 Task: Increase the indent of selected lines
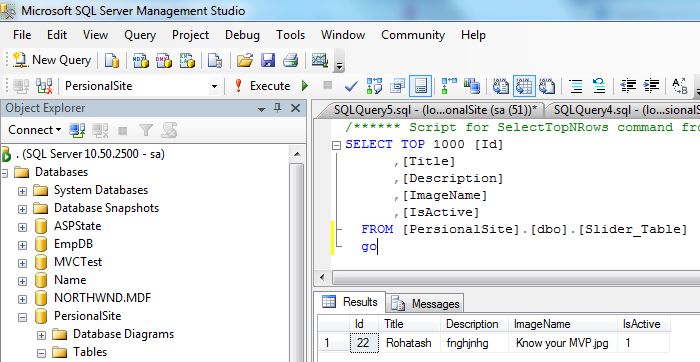click(x=651, y=86)
